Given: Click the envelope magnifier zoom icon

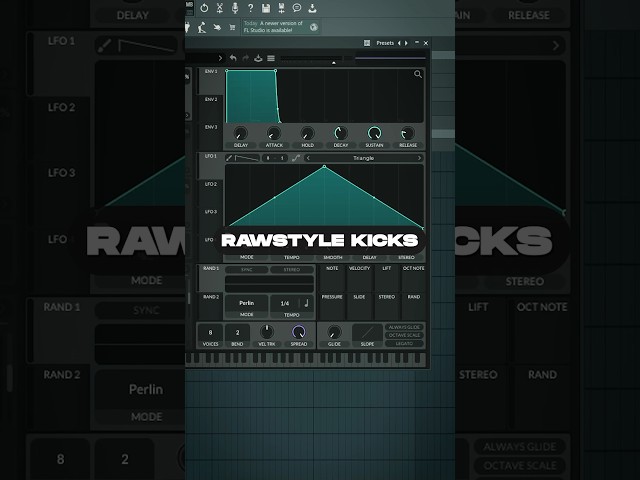Looking at the screenshot, I should [x=418, y=74].
